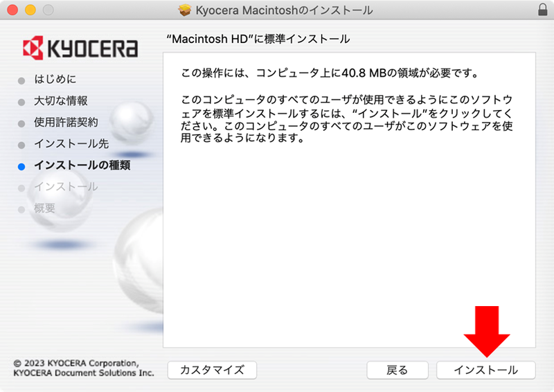
Task: Click the インストール button to start installing
Action: (x=486, y=370)
